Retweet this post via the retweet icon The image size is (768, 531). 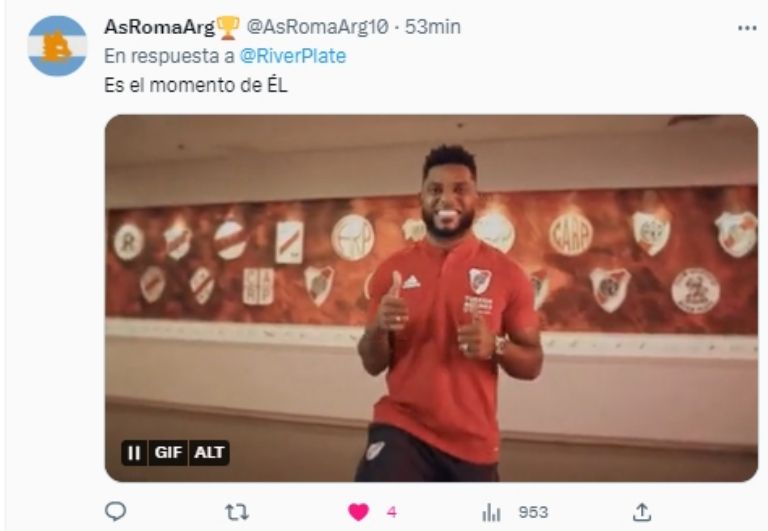tap(237, 512)
